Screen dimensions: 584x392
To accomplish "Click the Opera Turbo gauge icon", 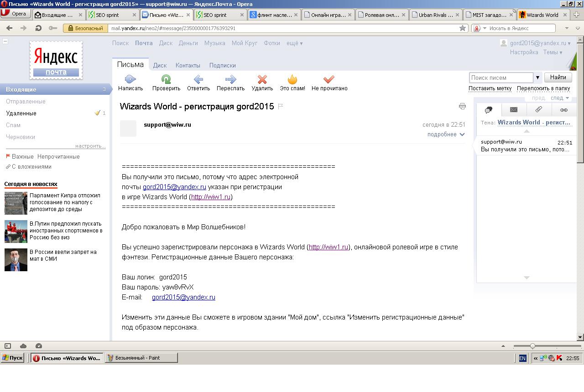I will pyautogui.click(x=39, y=346).
